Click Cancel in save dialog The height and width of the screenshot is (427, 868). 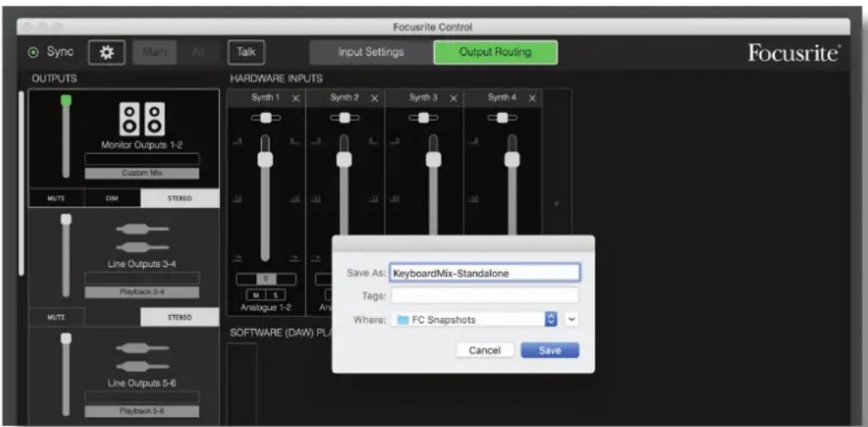[x=485, y=351]
